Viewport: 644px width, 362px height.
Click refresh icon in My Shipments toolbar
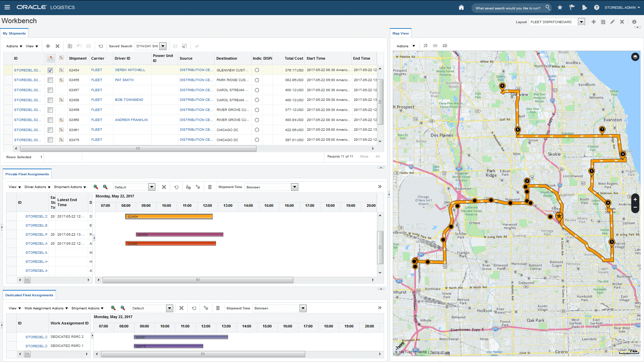(101, 46)
